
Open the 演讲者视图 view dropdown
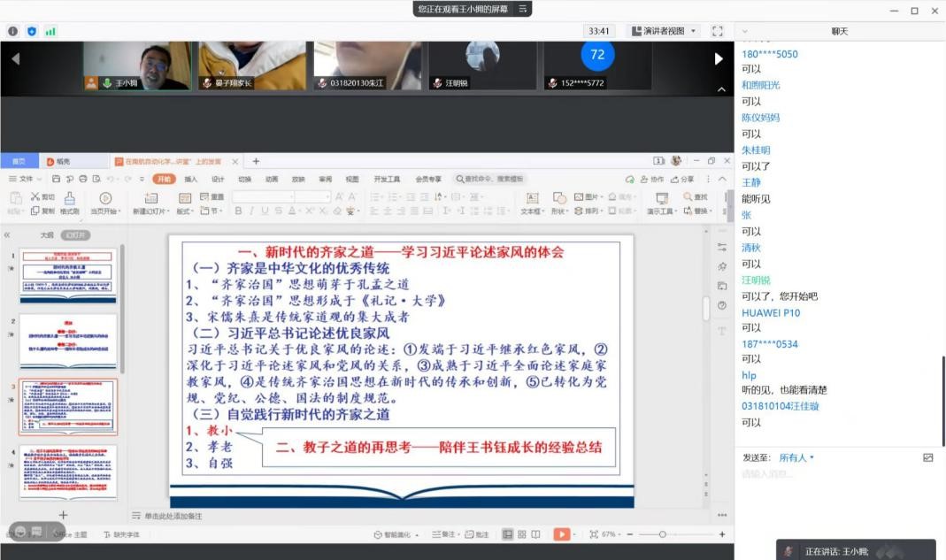(665, 31)
